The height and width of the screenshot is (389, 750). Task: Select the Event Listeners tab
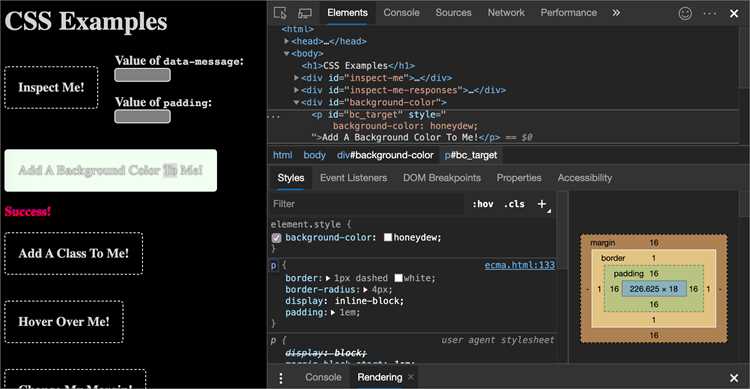(x=353, y=178)
